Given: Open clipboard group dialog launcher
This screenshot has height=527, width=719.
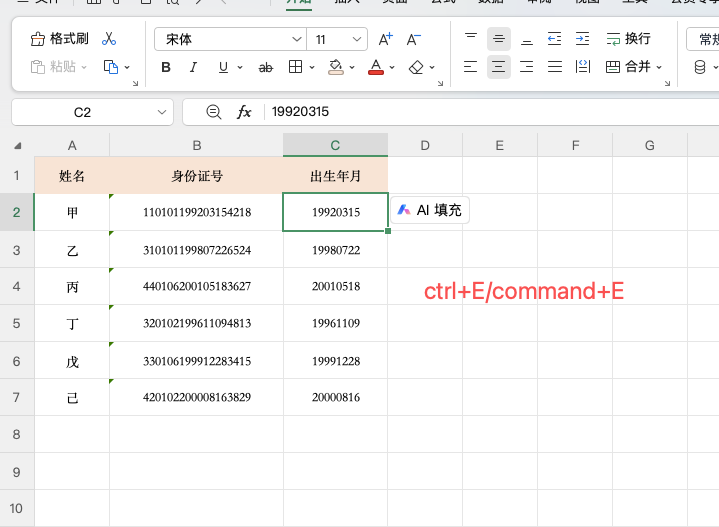Looking at the screenshot, I should 135,83.
